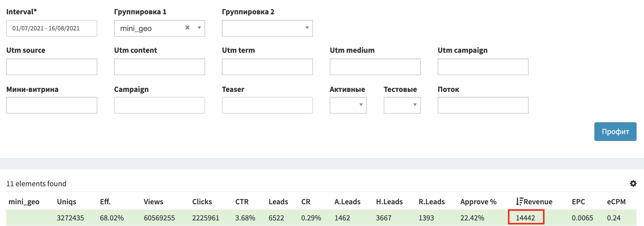Screen dimensions: 644x226
Task: Focus the Utm medium input
Action: tap(375, 67)
